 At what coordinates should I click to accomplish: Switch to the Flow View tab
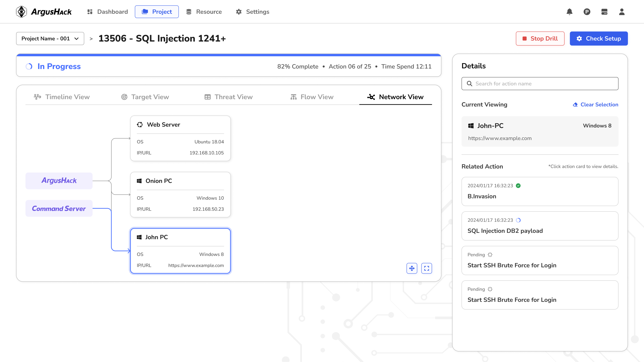[312, 97]
